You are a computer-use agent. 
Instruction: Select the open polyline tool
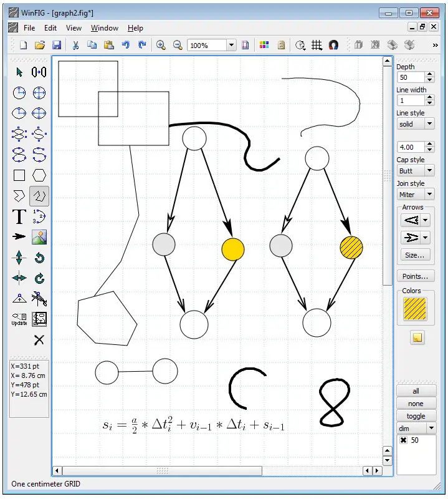tap(39, 196)
